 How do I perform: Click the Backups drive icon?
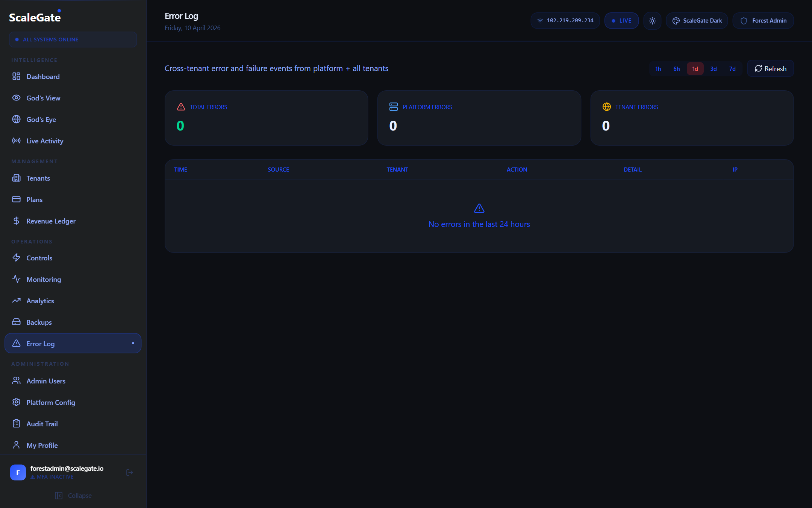tap(16, 322)
